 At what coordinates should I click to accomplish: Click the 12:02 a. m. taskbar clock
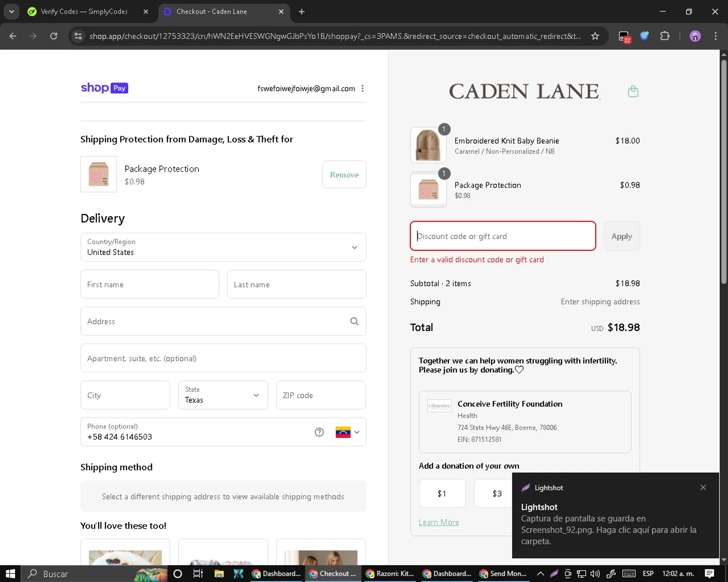tap(678, 574)
